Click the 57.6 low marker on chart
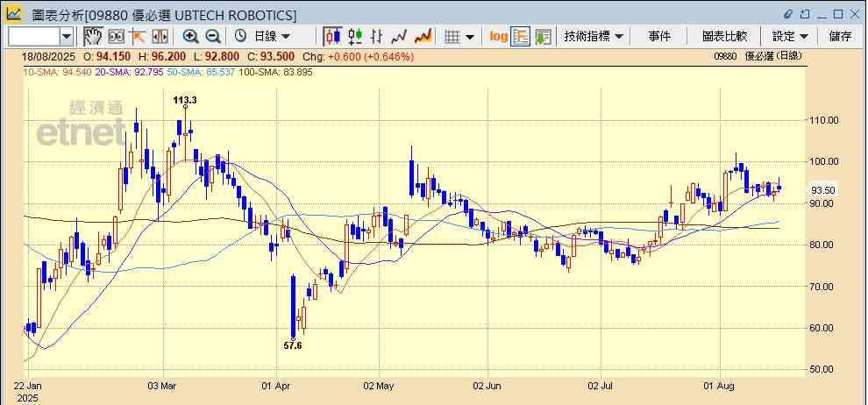Screen dimensions: 868x405 tap(294, 345)
